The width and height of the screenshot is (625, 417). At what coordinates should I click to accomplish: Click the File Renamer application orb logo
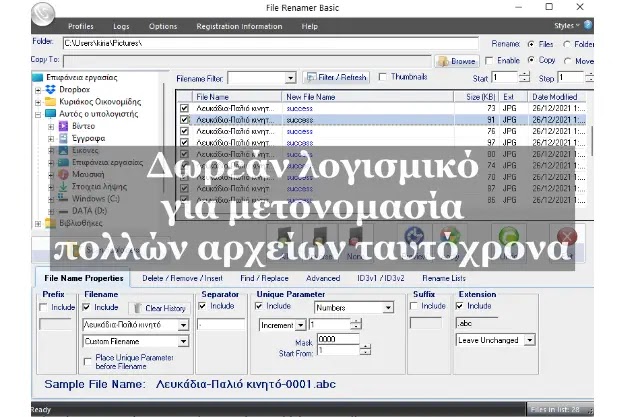pos(43,14)
